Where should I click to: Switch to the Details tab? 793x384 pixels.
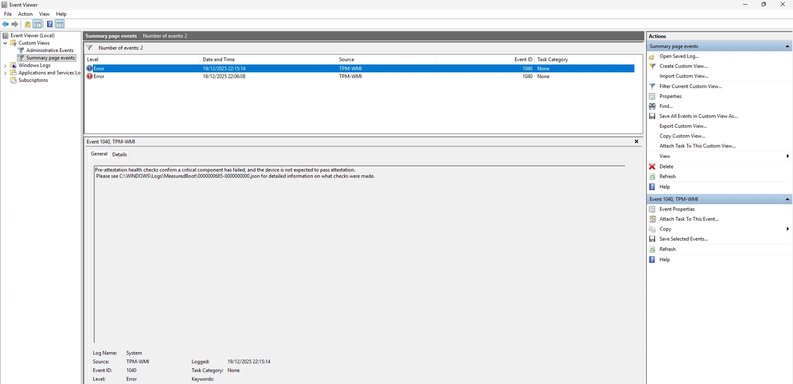click(x=119, y=154)
